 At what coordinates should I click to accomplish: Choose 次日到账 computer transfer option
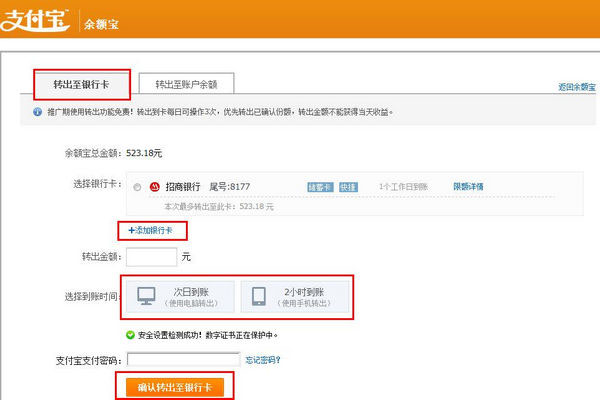tap(180, 297)
